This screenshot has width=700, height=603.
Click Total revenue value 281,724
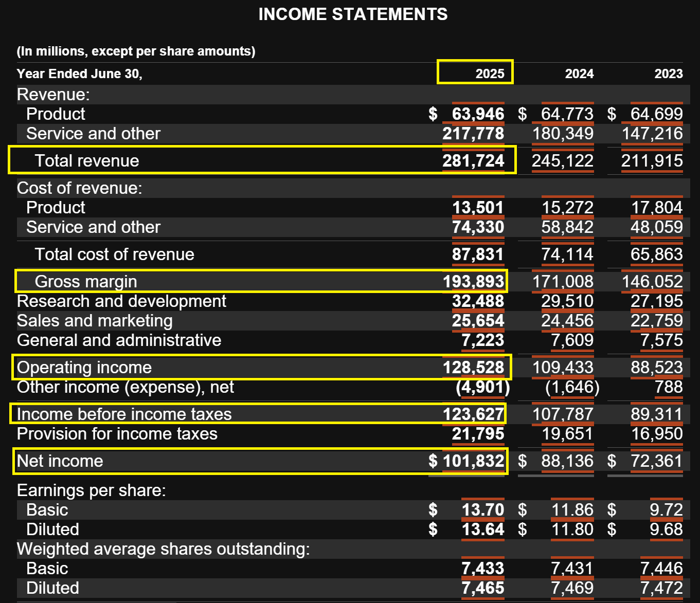[473, 160]
